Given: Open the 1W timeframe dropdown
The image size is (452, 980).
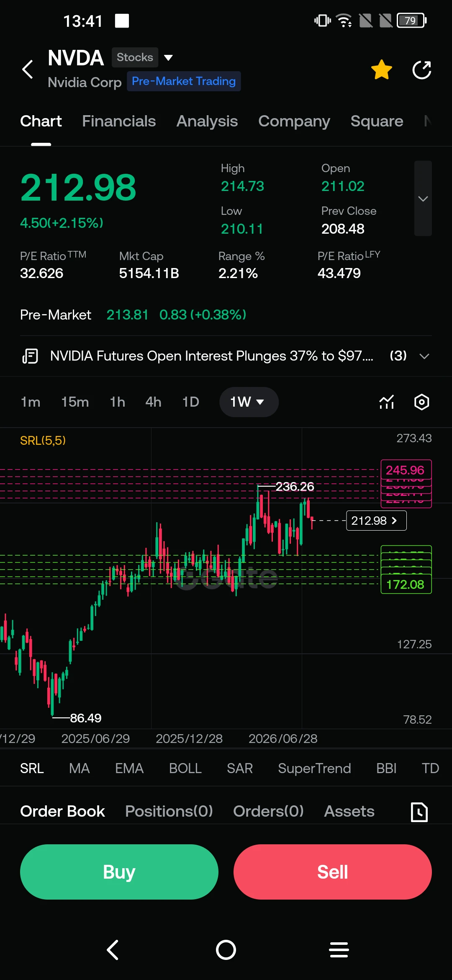Looking at the screenshot, I should pos(249,402).
